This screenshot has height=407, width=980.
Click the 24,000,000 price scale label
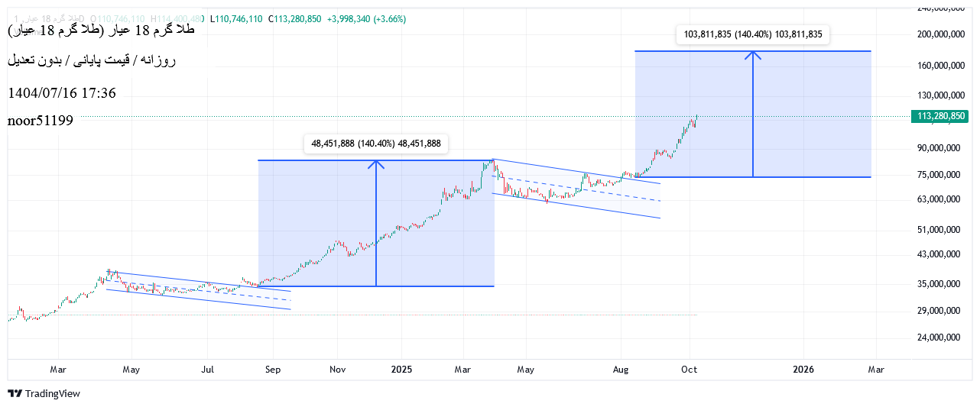tap(939, 338)
